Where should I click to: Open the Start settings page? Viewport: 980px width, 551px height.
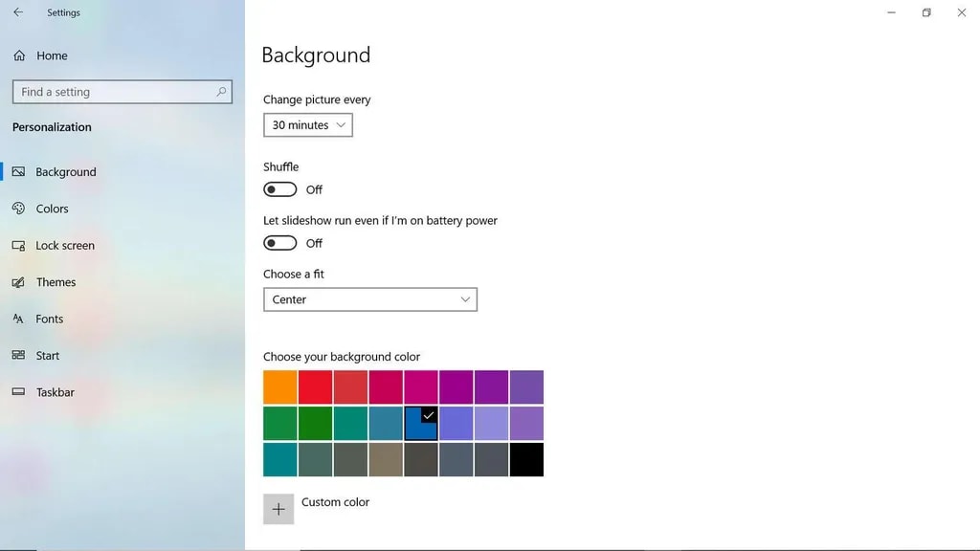(x=48, y=356)
